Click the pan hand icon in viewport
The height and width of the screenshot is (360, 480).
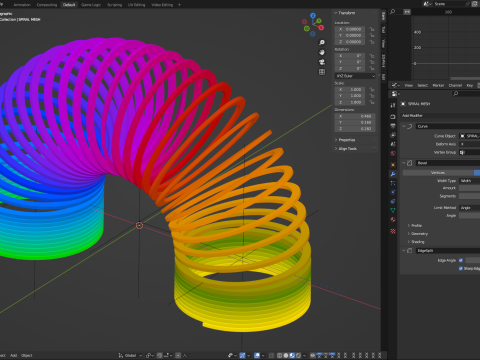coord(322,52)
